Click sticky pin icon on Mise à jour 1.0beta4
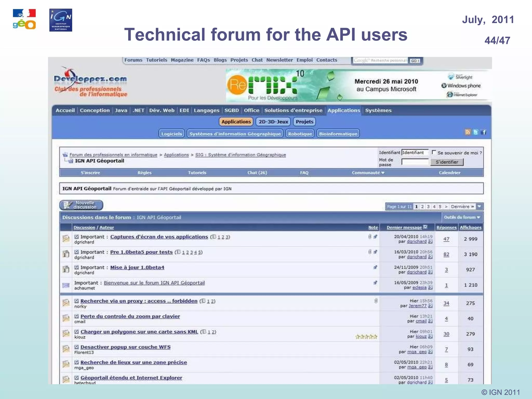The height and width of the screenshot is (399, 532). click(x=375, y=267)
